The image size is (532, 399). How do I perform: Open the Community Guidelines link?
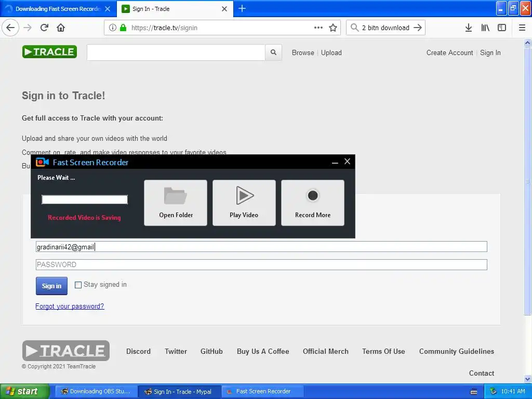coord(457,351)
